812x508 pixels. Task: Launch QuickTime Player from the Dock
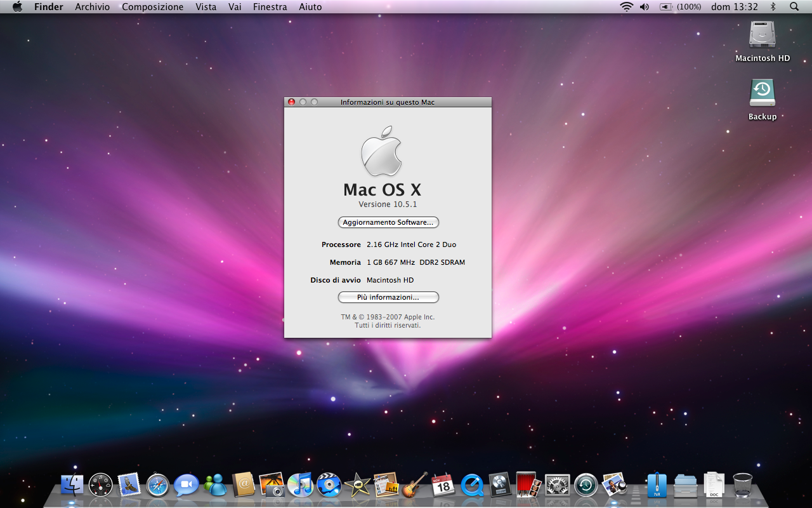(471, 485)
